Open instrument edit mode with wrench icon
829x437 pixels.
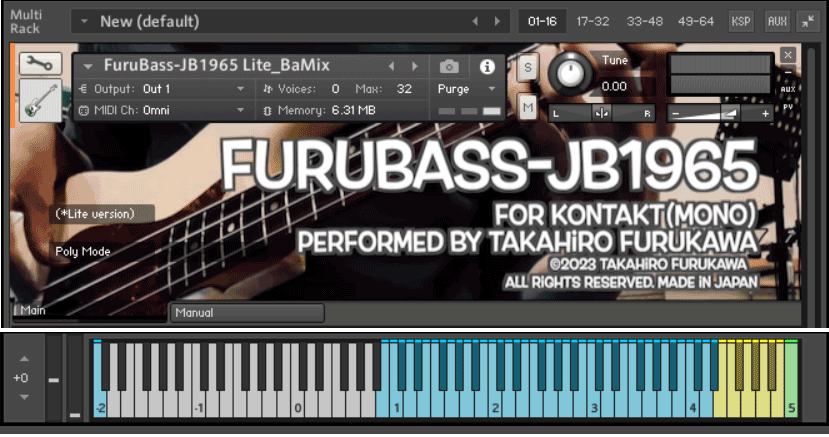coord(40,64)
